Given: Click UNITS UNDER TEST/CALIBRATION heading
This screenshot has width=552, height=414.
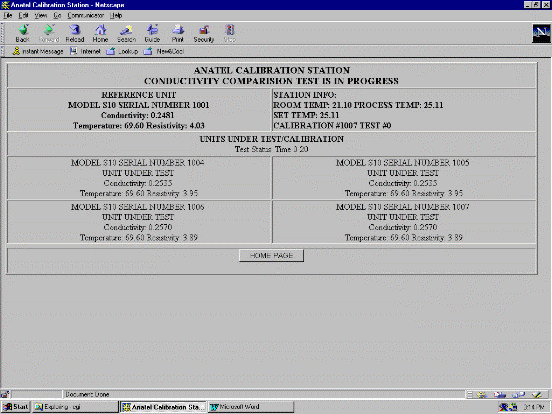Looking at the screenshot, I should click(x=272, y=139).
